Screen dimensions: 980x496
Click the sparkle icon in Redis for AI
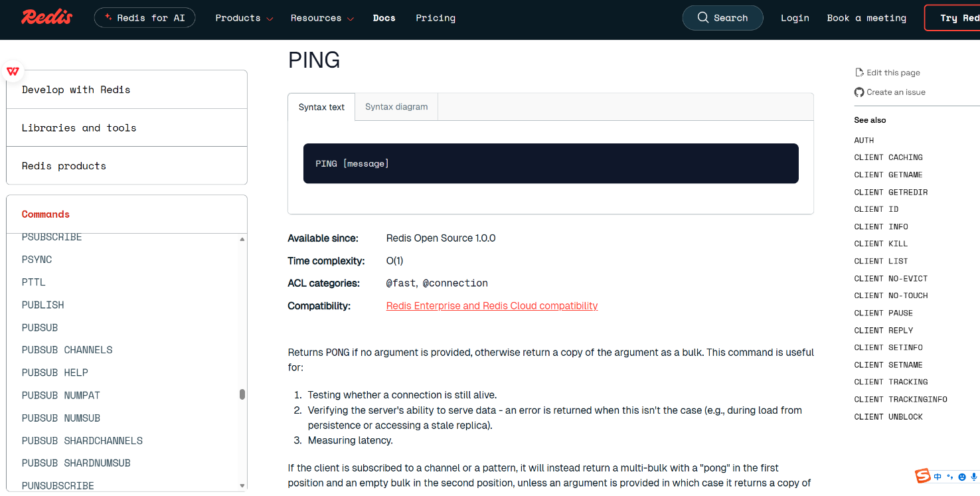click(108, 17)
